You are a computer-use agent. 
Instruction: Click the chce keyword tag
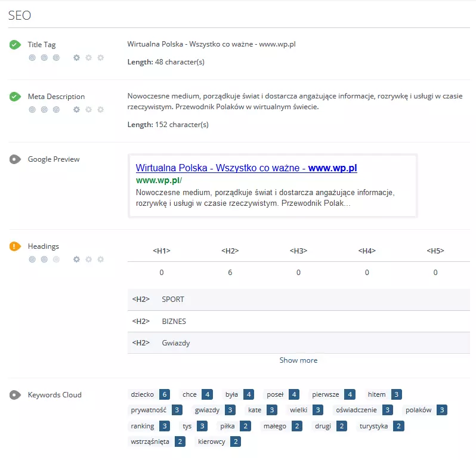point(196,394)
